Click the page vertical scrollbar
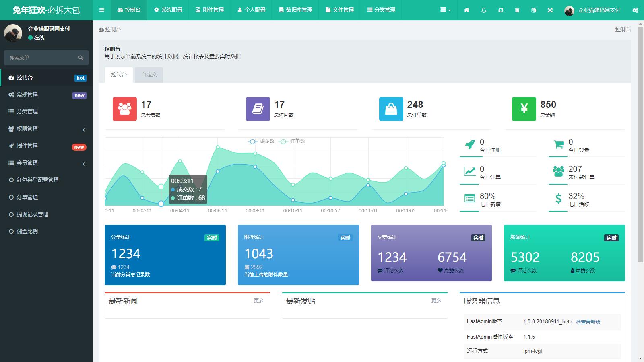Screen dimensions: 644x362 coord(640,145)
